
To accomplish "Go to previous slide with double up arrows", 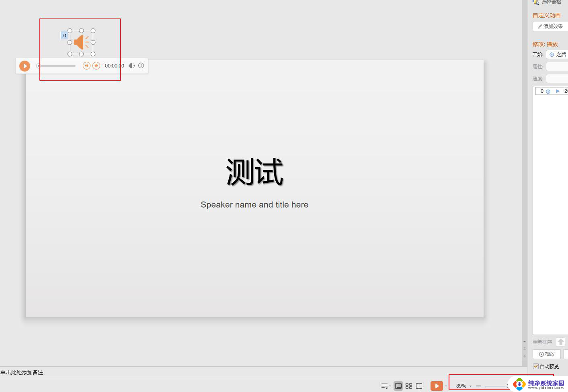I will 525,349.
